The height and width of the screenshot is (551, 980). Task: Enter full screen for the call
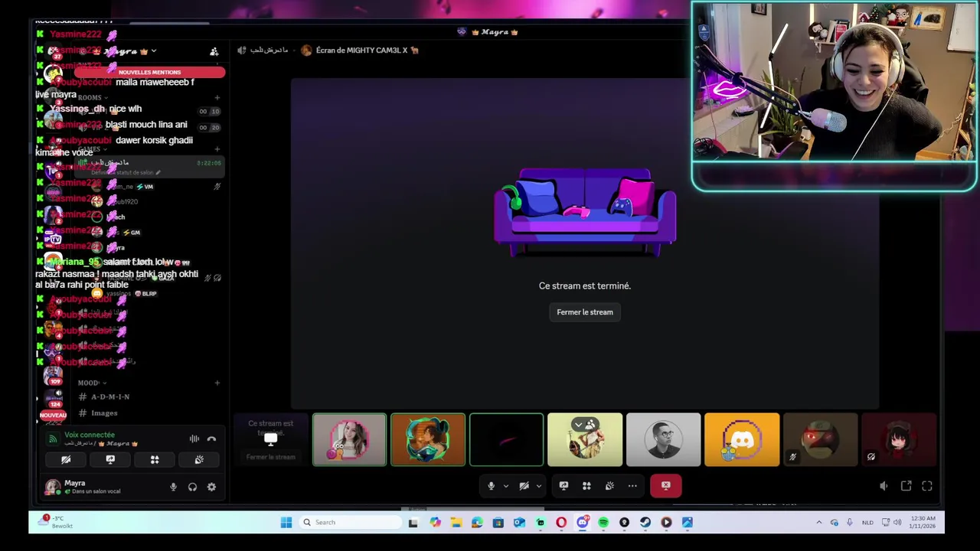click(927, 486)
